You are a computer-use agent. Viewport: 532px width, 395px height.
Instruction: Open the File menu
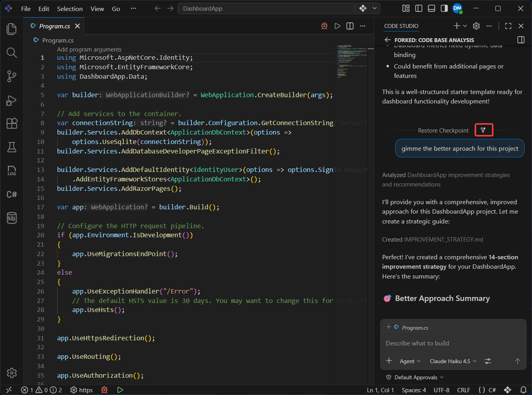pos(26,9)
